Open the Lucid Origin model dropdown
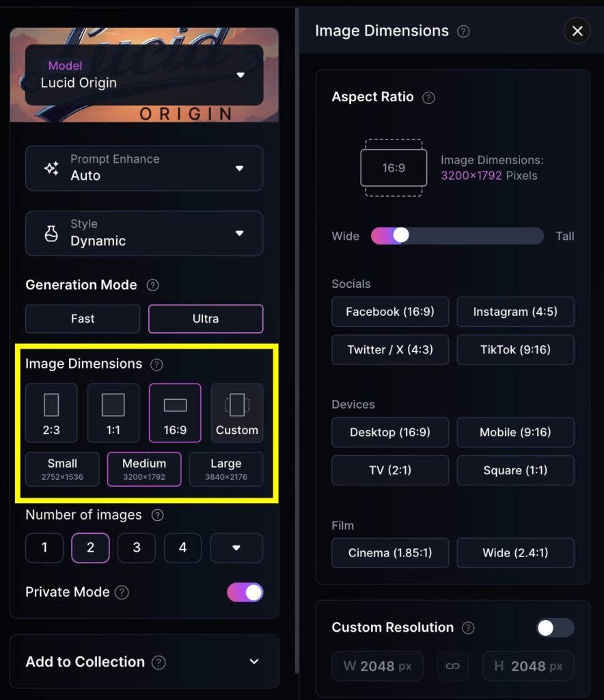Screen dimensions: 604x700 [144, 75]
